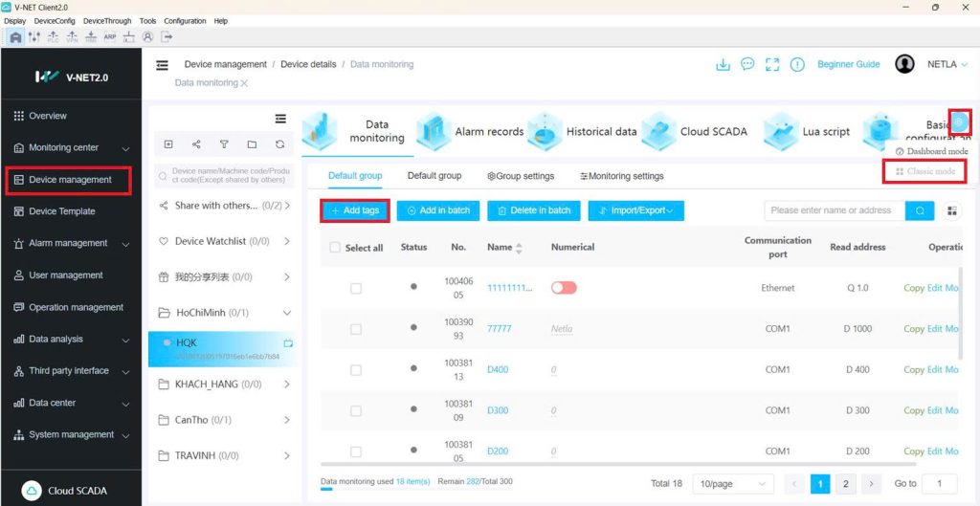Open the 10/page pagination dropdown
The width and height of the screenshot is (980, 506).
pos(733,484)
